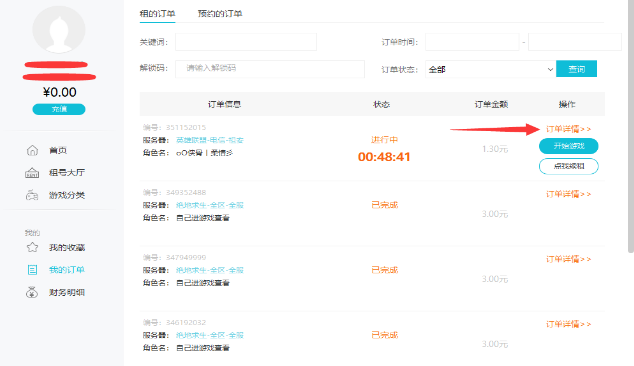The width and height of the screenshot is (634, 366).
Task: Click the order number 347949999
Action: click(x=186, y=258)
